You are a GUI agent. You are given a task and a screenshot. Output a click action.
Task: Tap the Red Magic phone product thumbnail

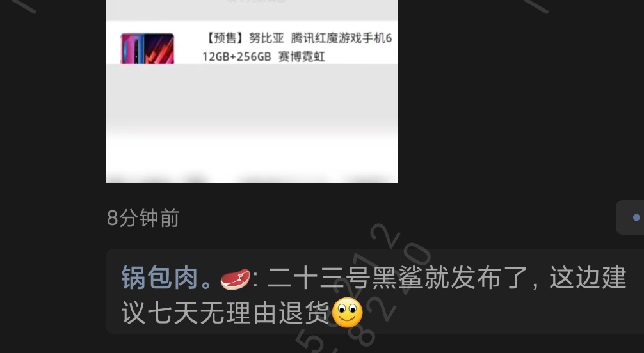pyautogui.click(x=147, y=49)
